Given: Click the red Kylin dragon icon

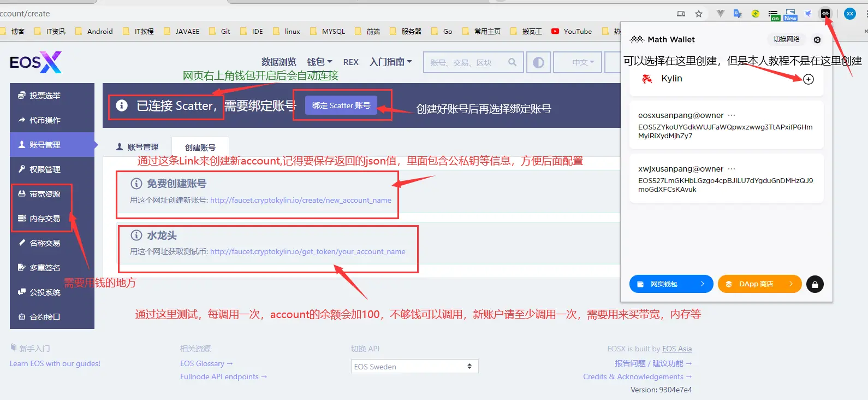Looking at the screenshot, I should [x=647, y=79].
